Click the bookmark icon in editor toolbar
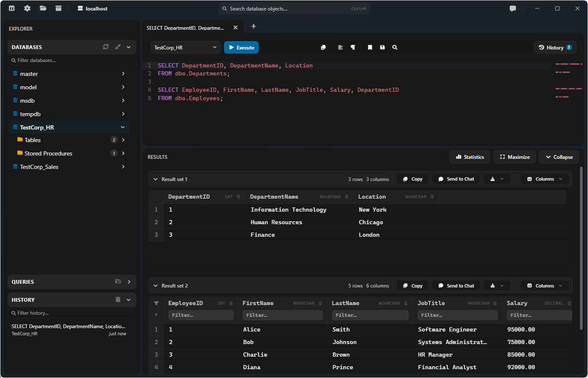The image size is (588, 378). (x=370, y=47)
